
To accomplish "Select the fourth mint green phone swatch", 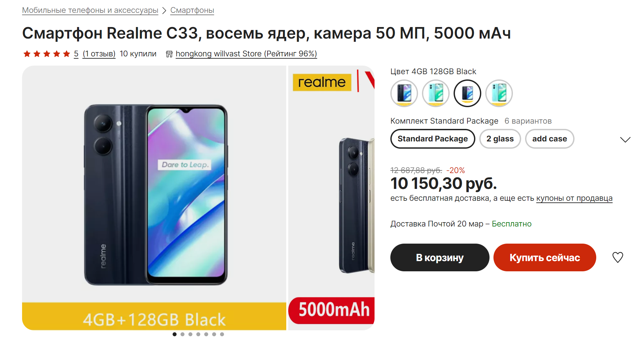I will [x=499, y=93].
